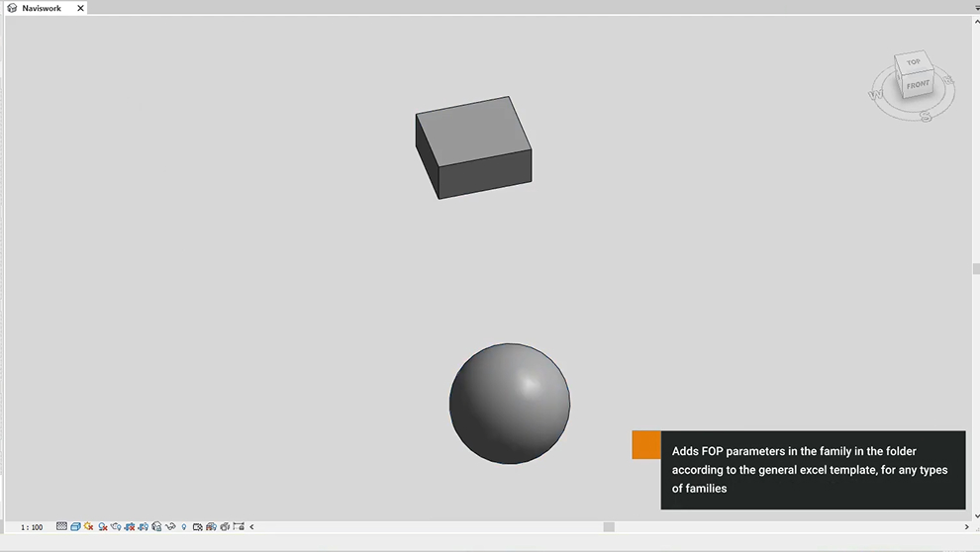This screenshot has width=980, height=552.
Task: Click Reveal Hidden Elements lightbulb icon
Action: [x=184, y=527]
